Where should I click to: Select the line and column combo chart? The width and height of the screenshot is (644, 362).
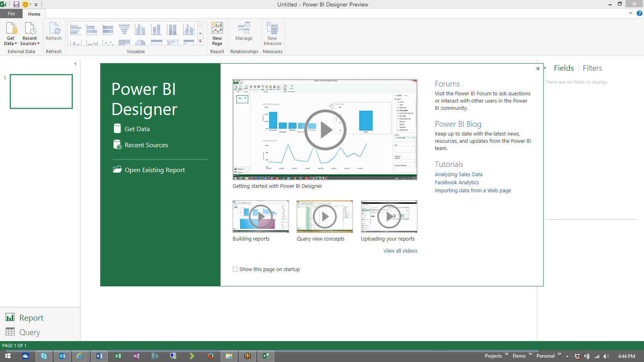(x=188, y=29)
